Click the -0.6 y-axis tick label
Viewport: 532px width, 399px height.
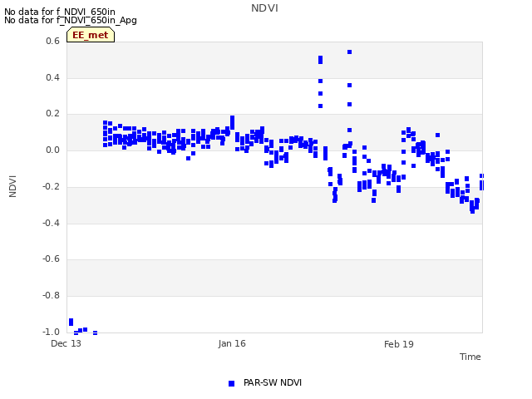click(51, 259)
